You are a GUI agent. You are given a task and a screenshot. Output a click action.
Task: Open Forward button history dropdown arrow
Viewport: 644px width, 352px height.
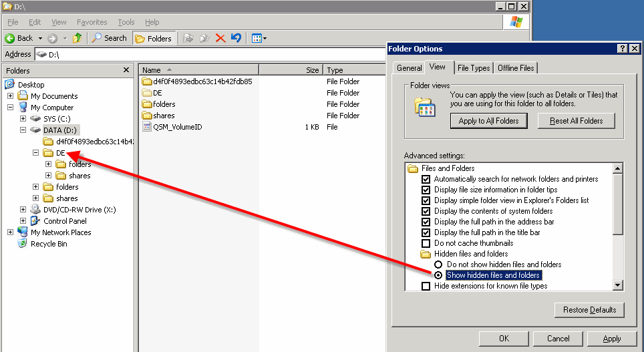pyautogui.click(x=65, y=39)
